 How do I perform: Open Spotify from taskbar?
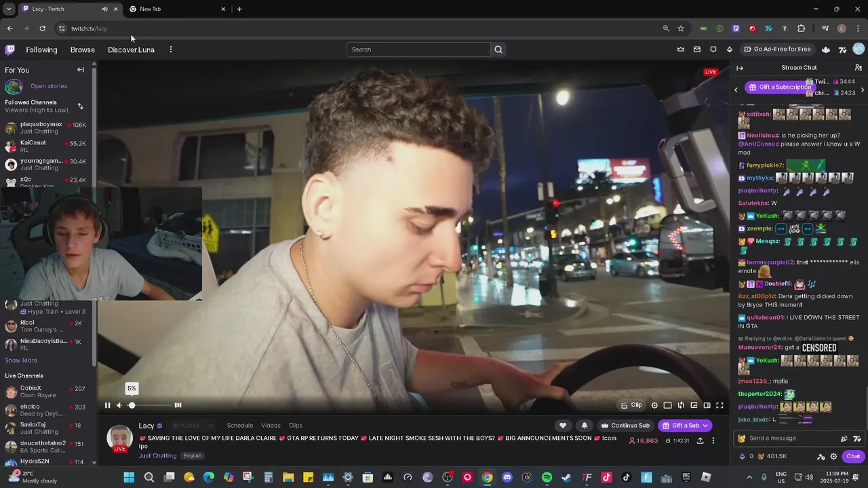click(x=547, y=477)
